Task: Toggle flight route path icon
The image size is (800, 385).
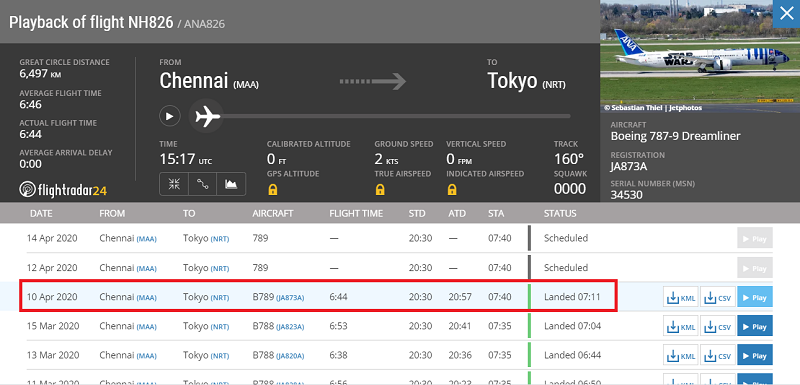Action: pos(203,184)
